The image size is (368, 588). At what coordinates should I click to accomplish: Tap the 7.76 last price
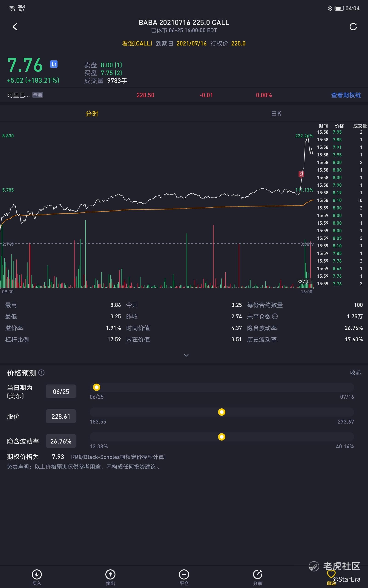click(x=25, y=65)
